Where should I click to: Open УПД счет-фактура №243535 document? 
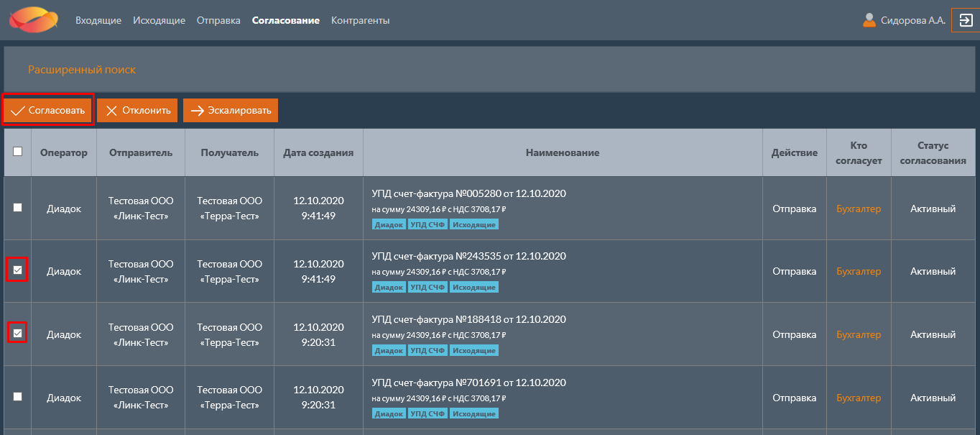(469, 256)
